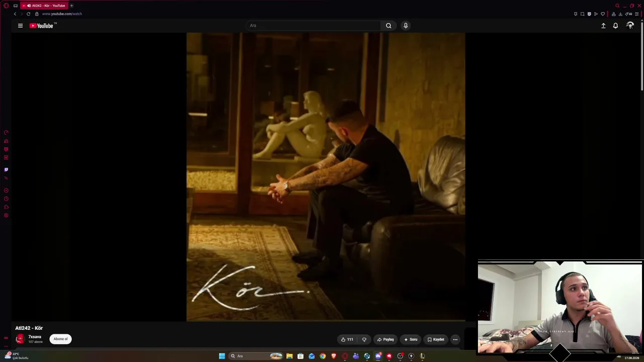
Task: Open the YouTube account avatar menu
Action: 630,26
